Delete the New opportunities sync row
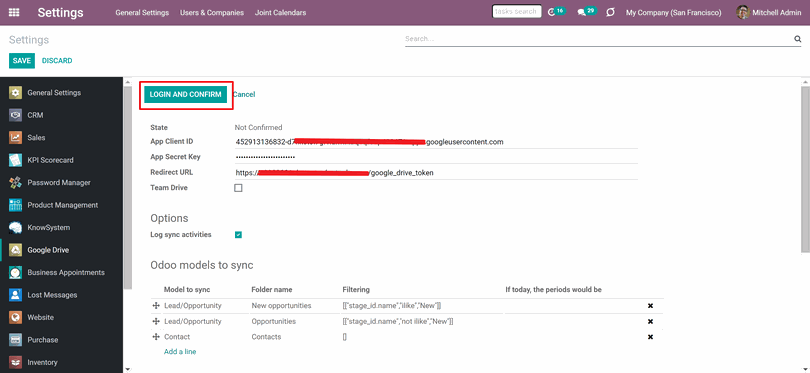 coord(650,306)
